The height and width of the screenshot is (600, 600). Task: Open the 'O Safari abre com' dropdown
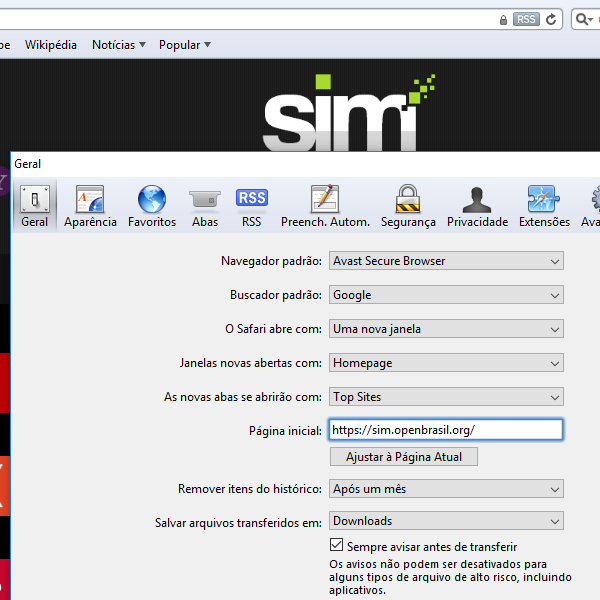446,329
